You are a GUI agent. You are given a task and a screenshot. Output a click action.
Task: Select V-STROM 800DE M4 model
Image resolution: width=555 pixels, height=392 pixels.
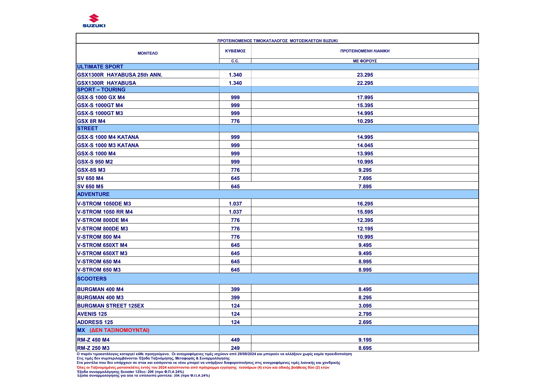pos(103,220)
